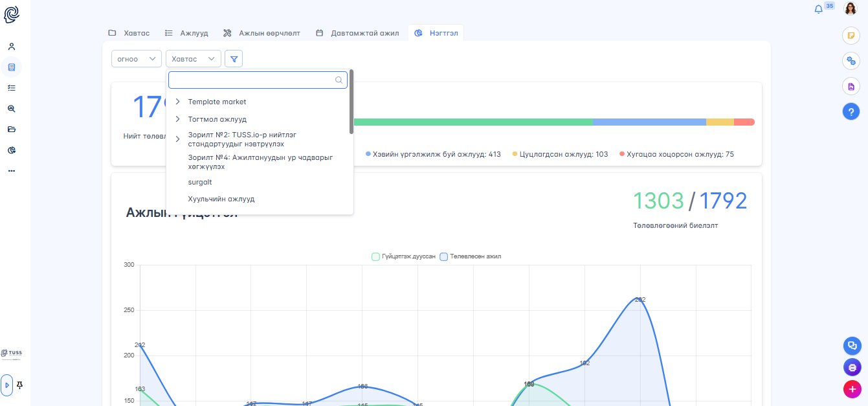Open notifications bell

[x=819, y=9]
